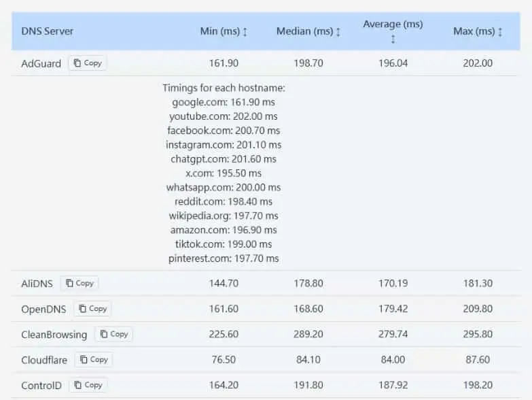Expand the Cloudflare row details
This screenshot has height=400, width=532.
266,360
